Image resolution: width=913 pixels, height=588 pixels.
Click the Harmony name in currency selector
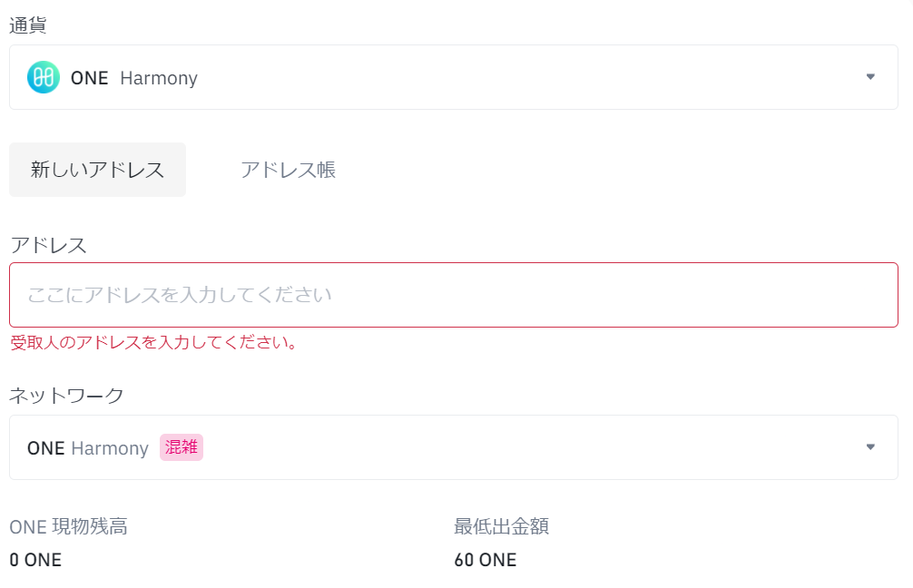(x=159, y=78)
